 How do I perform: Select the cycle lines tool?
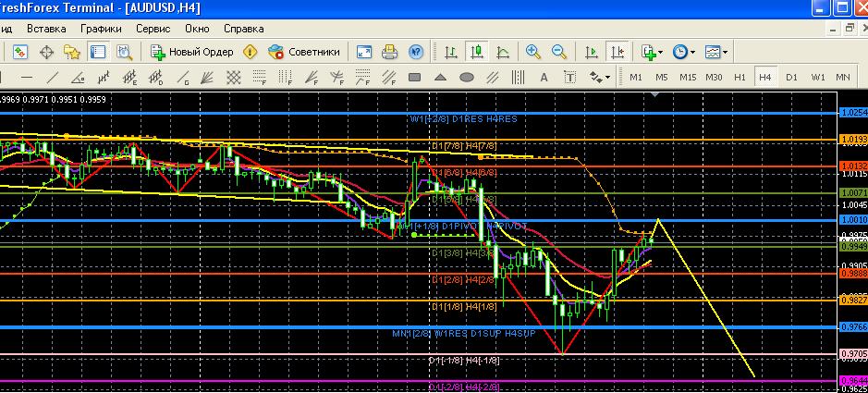[519, 78]
